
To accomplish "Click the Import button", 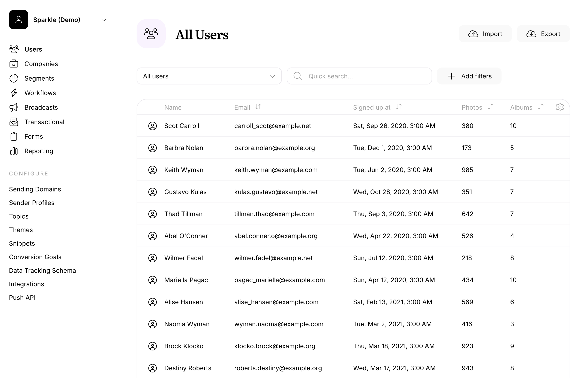I will point(485,34).
